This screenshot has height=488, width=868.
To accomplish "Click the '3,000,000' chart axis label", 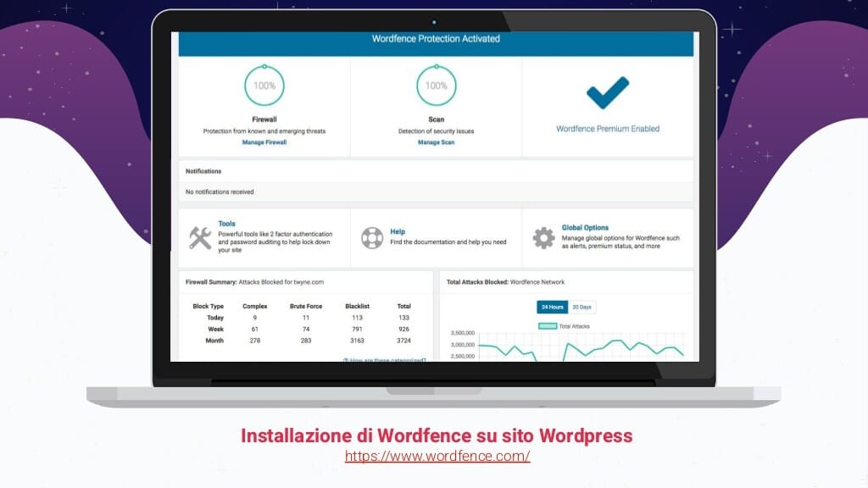I will coord(463,345).
